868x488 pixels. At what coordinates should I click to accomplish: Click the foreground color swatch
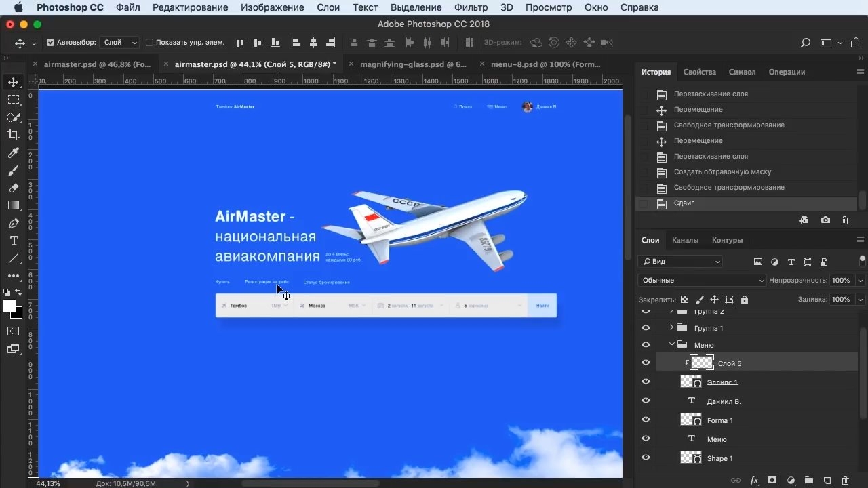tap(9, 306)
